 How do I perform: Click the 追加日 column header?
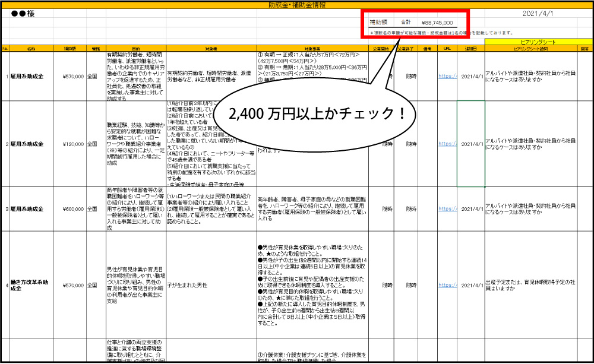(x=471, y=48)
